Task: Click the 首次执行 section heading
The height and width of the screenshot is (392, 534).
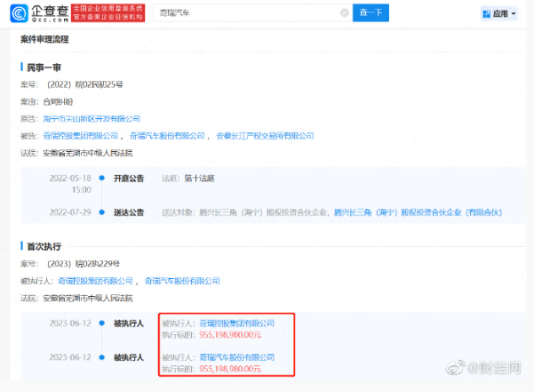Action: tap(44, 246)
